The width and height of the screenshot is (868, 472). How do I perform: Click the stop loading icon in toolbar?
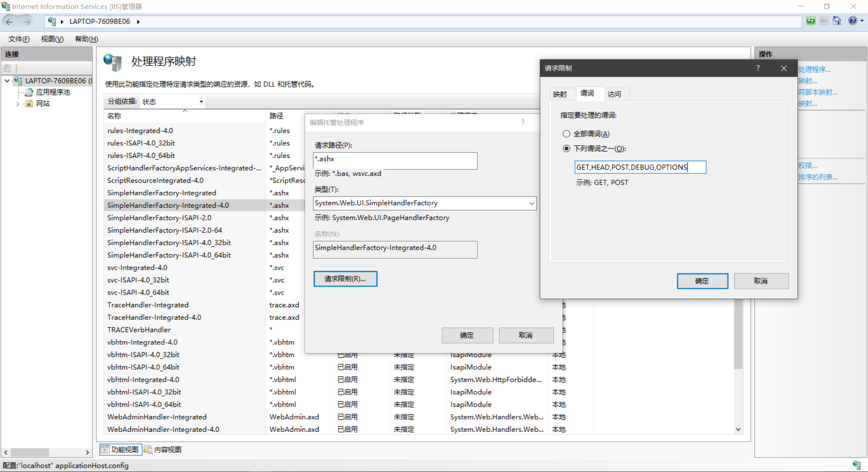[x=824, y=21]
